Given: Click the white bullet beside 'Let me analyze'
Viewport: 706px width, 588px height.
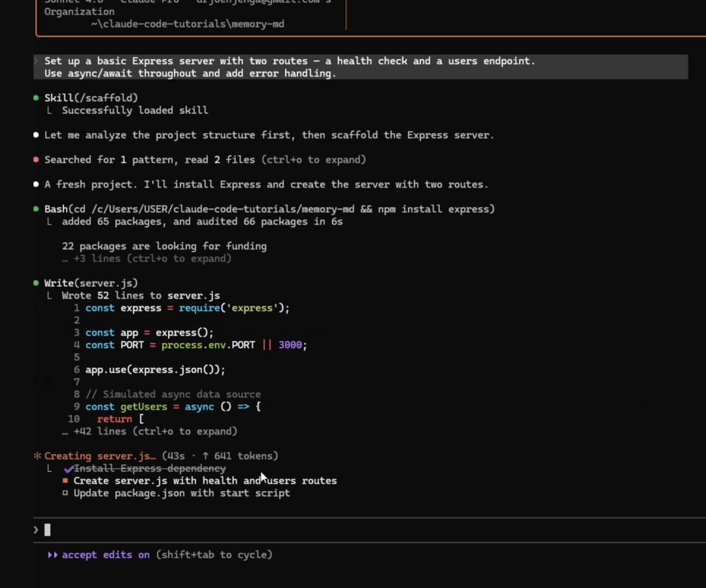Looking at the screenshot, I should click(36, 135).
